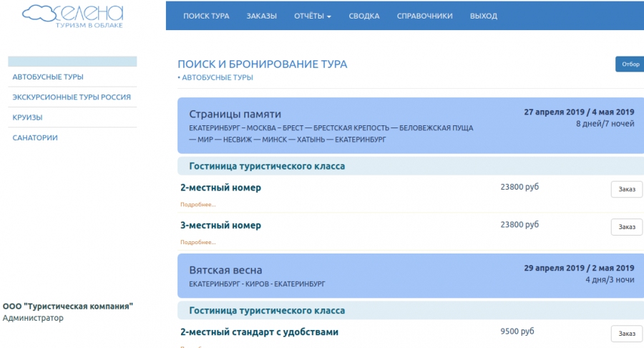The width and height of the screenshot is (644, 348).
Task: Click the Селена logo
Action: pos(73,16)
